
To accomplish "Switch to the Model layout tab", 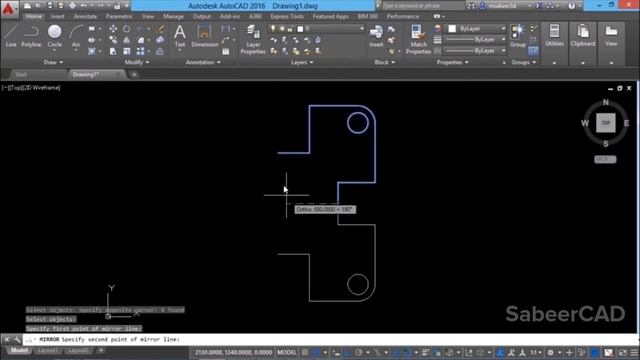I will click(19, 351).
